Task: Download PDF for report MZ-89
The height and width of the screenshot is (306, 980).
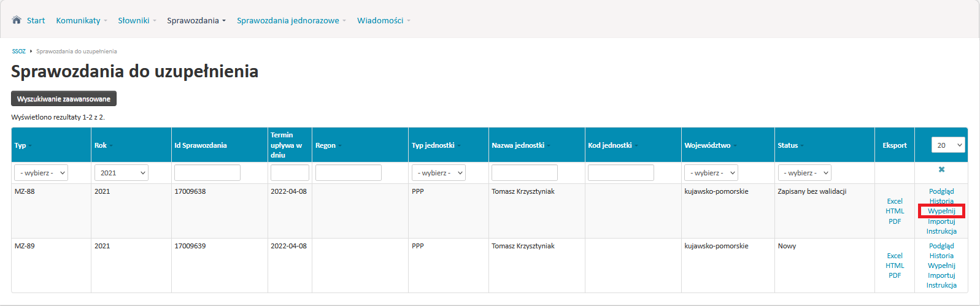Action: click(x=895, y=275)
